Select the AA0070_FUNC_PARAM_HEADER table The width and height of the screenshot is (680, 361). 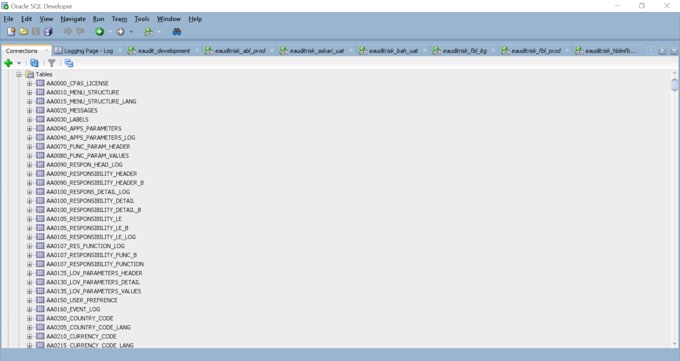pyautogui.click(x=88, y=147)
